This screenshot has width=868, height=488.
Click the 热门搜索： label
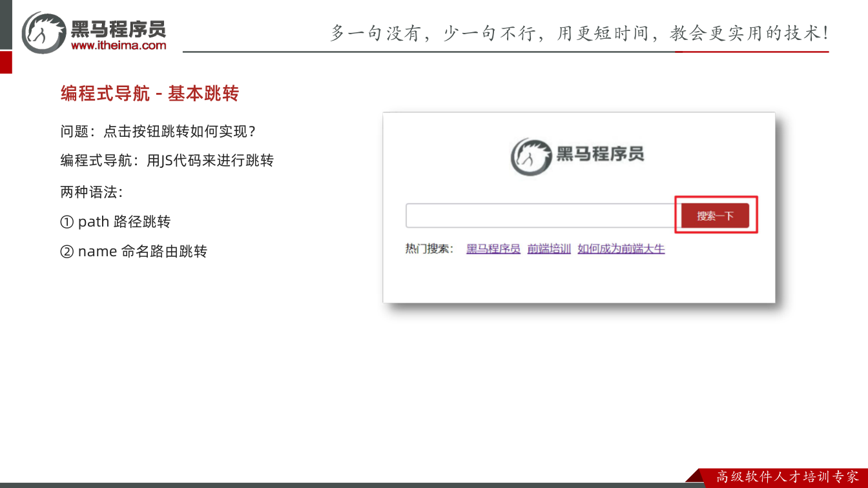pos(429,249)
